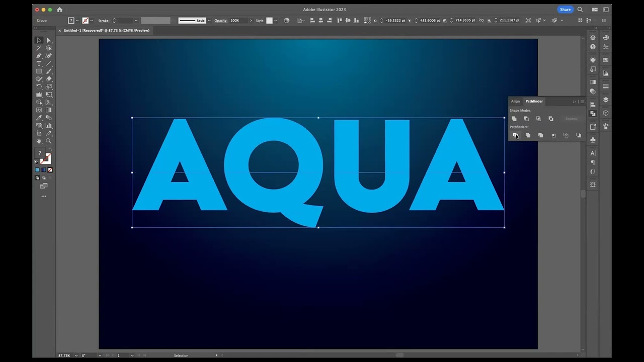Viewport: 644px width, 362px height.
Task: Select the Line Segment tool
Action: pyautogui.click(x=49, y=64)
